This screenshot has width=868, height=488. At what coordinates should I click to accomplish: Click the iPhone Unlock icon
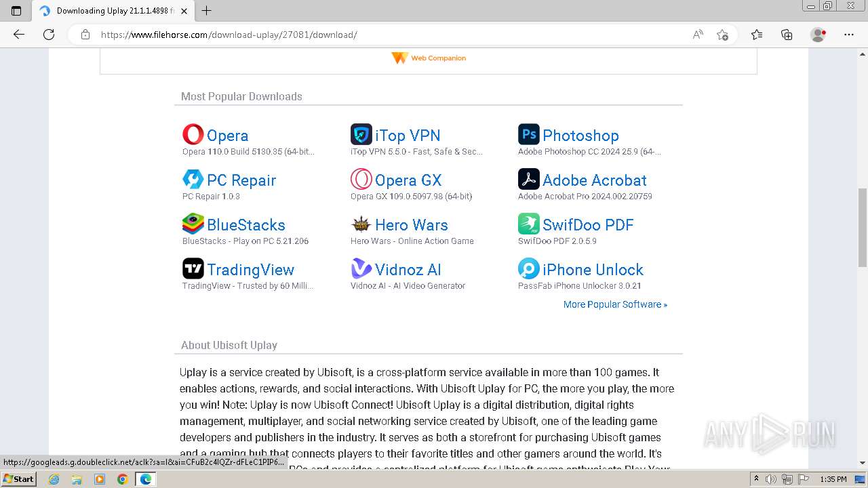tap(528, 268)
